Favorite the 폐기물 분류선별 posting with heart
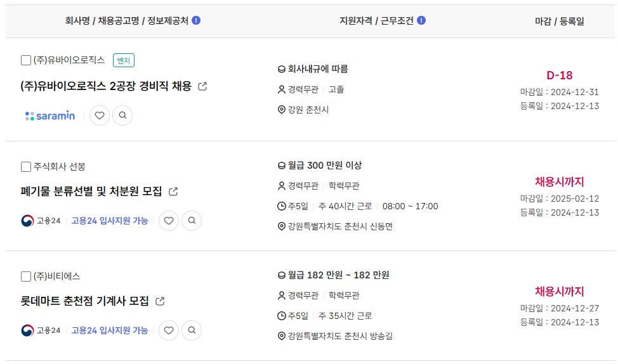The height and width of the screenshot is (364, 618). click(x=169, y=221)
